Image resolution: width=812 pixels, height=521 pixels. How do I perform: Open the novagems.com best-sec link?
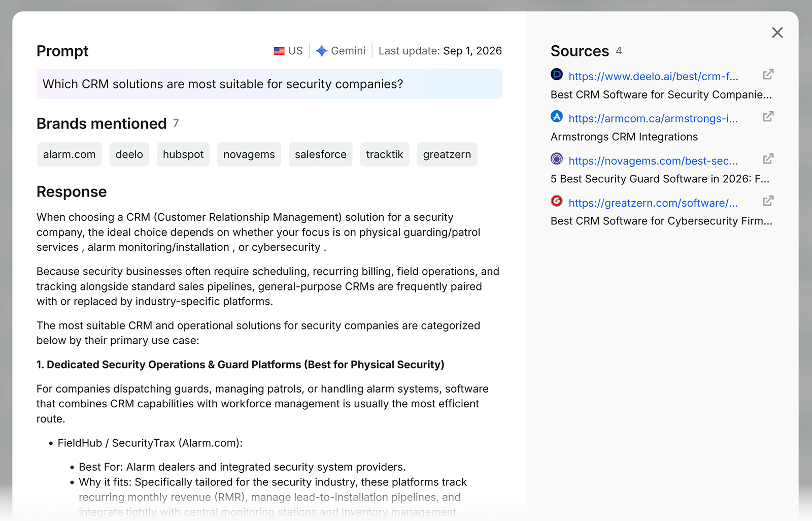653,160
